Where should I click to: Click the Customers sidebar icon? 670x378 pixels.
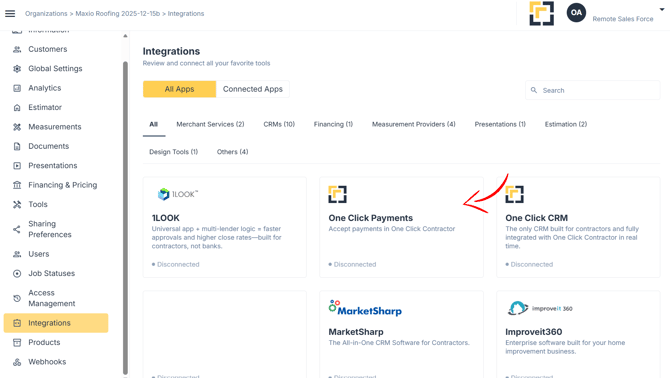[x=17, y=49]
